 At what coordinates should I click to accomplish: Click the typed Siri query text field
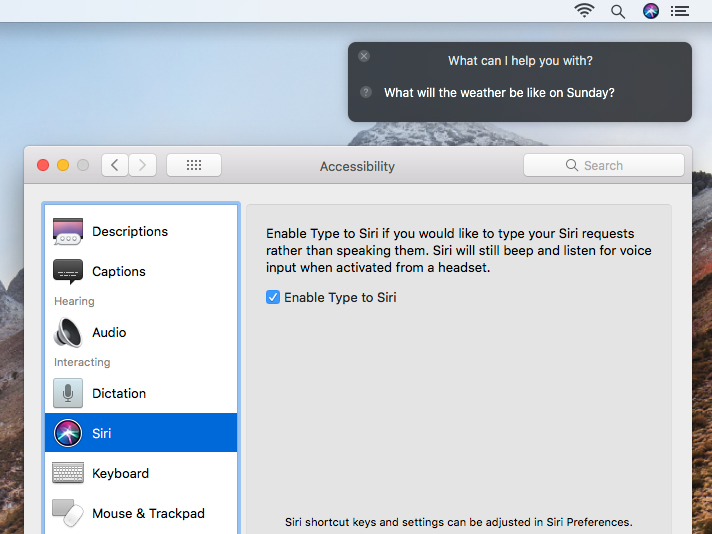pos(499,93)
